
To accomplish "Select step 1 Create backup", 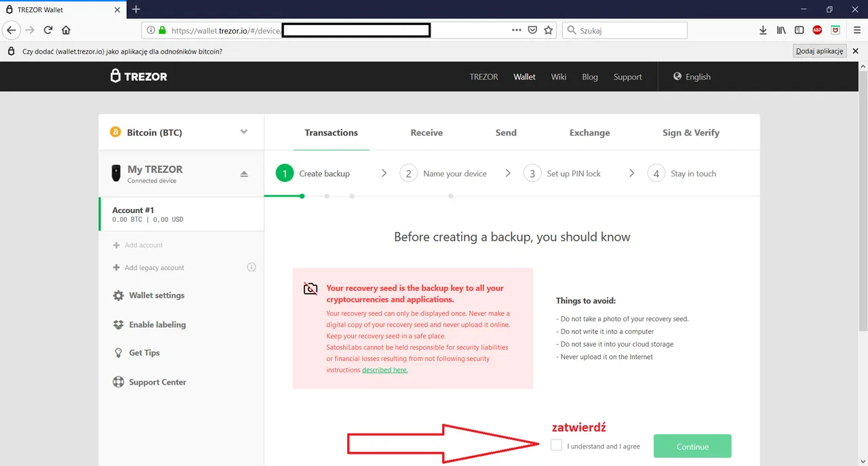I will point(313,174).
